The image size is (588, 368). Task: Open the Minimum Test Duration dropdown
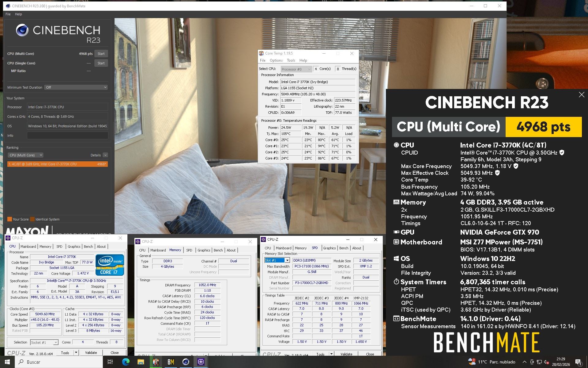point(76,87)
